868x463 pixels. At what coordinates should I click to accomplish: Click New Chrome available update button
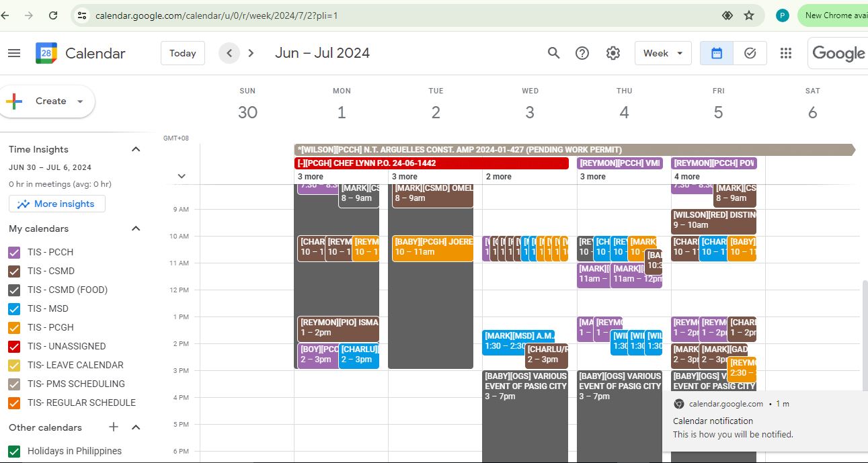(x=834, y=15)
